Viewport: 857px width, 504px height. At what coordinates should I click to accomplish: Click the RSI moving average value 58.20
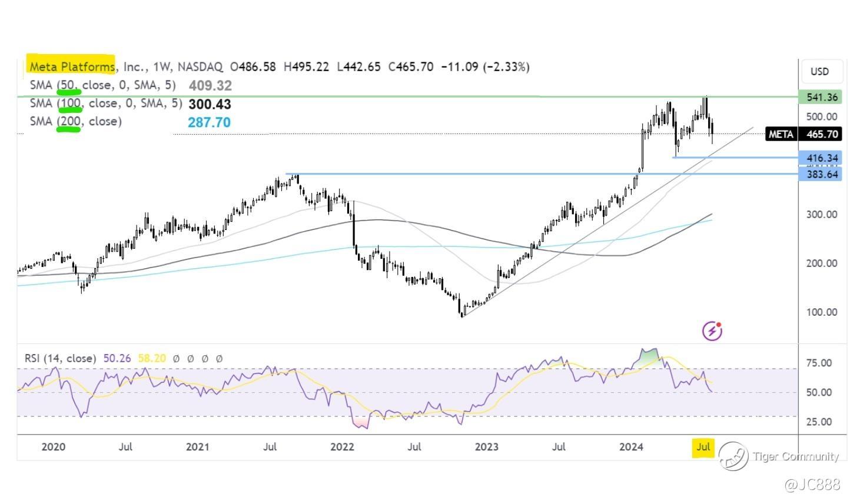152,358
